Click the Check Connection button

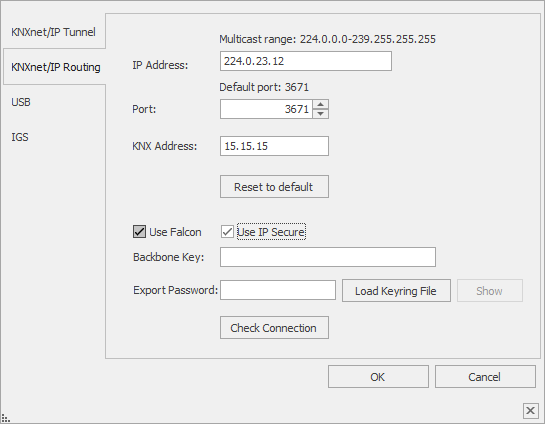pyautogui.click(x=274, y=327)
